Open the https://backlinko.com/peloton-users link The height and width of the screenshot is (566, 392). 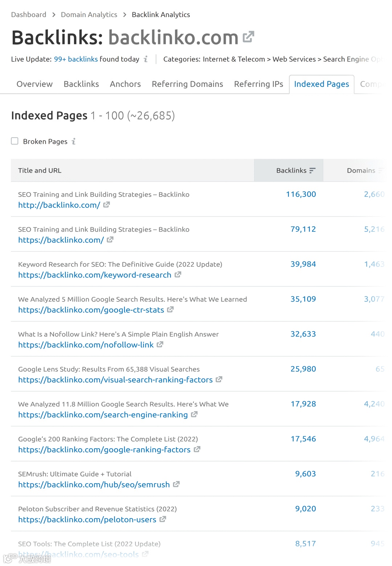87,519
